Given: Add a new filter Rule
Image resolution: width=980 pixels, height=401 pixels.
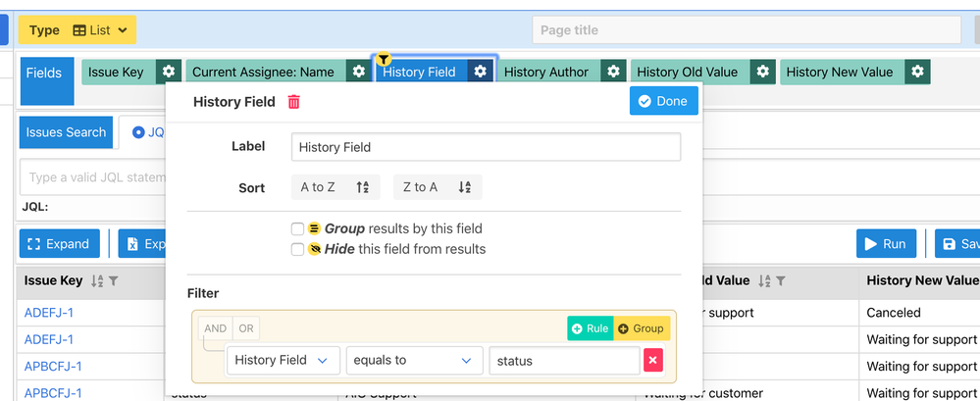Looking at the screenshot, I should 591,328.
